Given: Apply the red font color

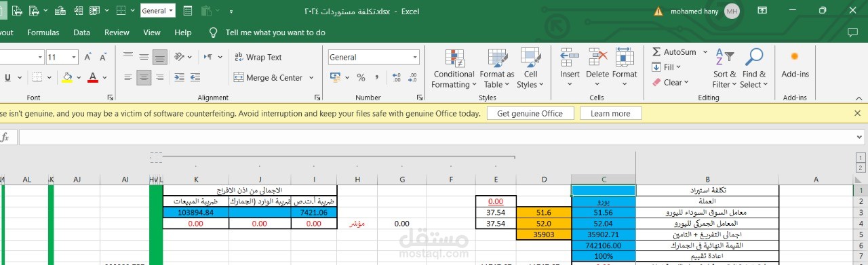Looking at the screenshot, I should (x=92, y=77).
